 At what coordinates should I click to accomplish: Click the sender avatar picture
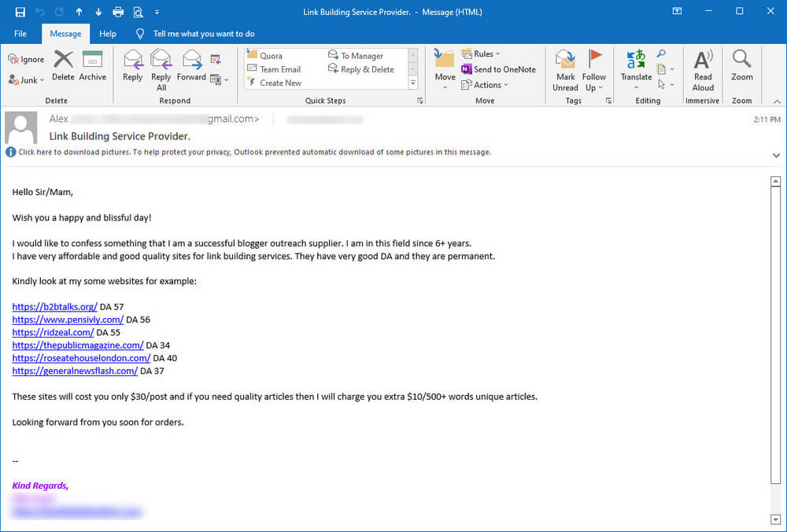(21, 127)
